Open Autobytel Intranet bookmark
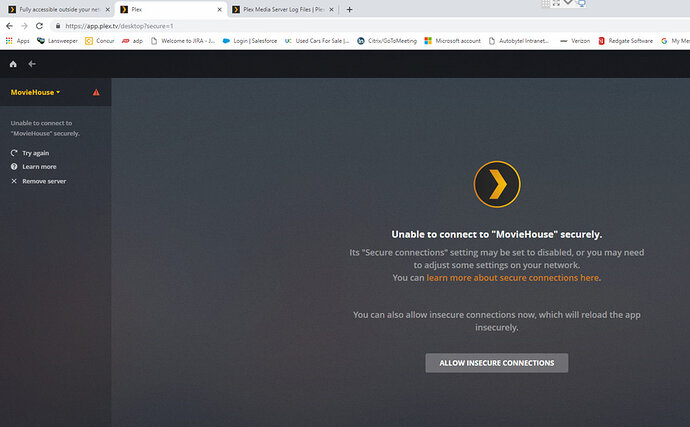The width and height of the screenshot is (690, 427). point(519,41)
